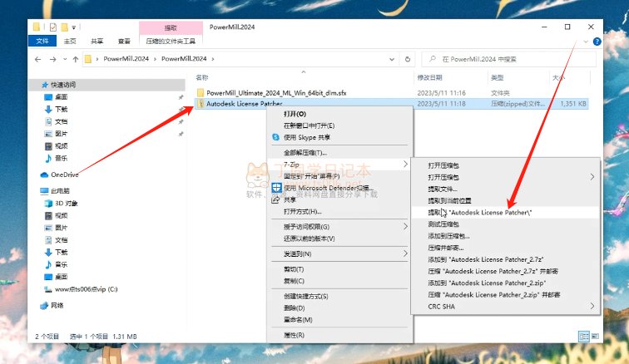This screenshot has width=629, height=364.
Task: Expand 发送到(N) submenu
Action: pos(405,253)
